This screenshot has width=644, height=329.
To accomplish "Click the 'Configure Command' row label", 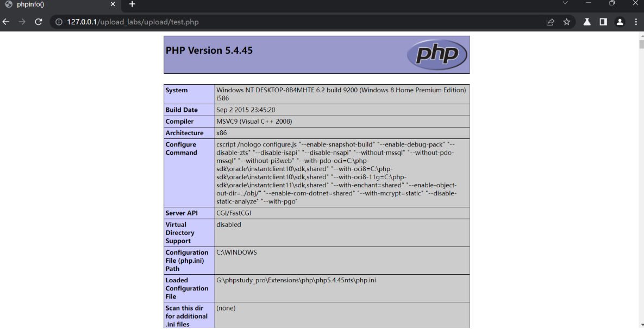I will [181, 149].
